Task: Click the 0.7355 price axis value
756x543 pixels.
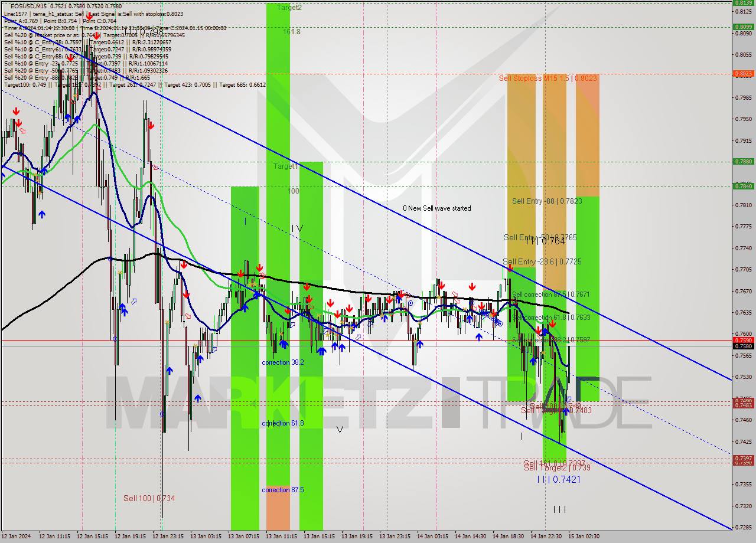Action: (x=744, y=485)
